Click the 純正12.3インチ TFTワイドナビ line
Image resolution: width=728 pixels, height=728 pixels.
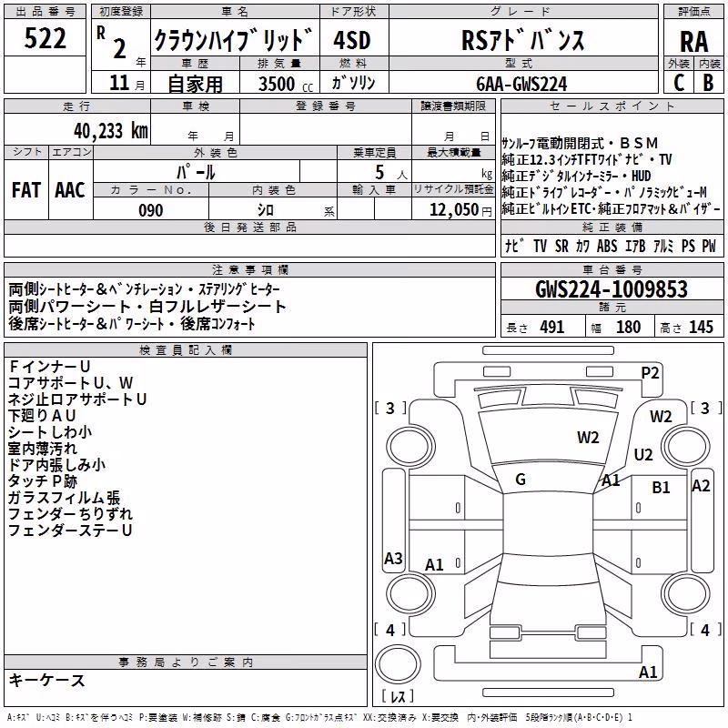pyautogui.click(x=587, y=160)
